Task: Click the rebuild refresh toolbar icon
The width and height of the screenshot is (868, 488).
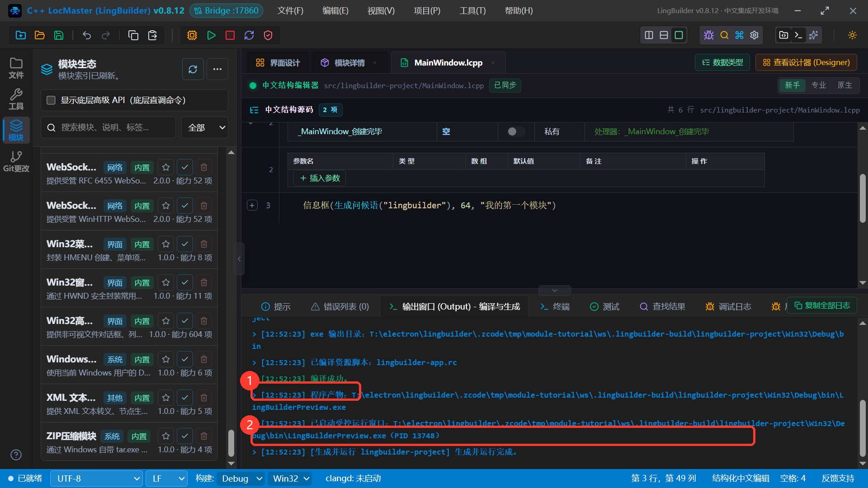Action: click(x=249, y=35)
